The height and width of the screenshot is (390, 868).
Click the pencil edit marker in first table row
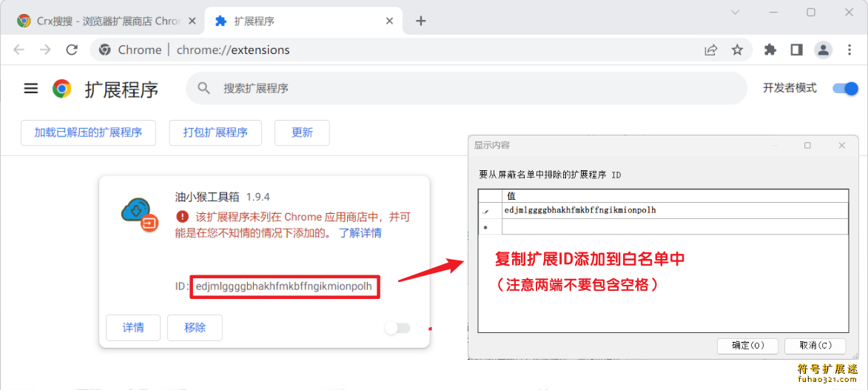click(x=486, y=211)
